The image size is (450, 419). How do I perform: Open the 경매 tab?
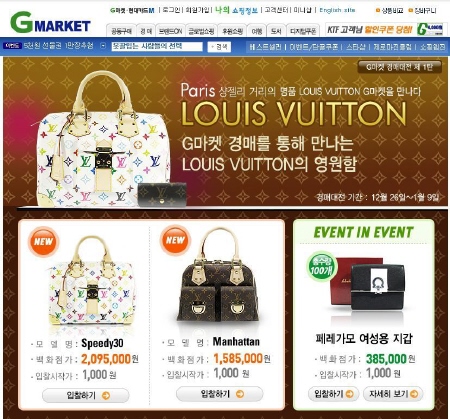pos(146,31)
